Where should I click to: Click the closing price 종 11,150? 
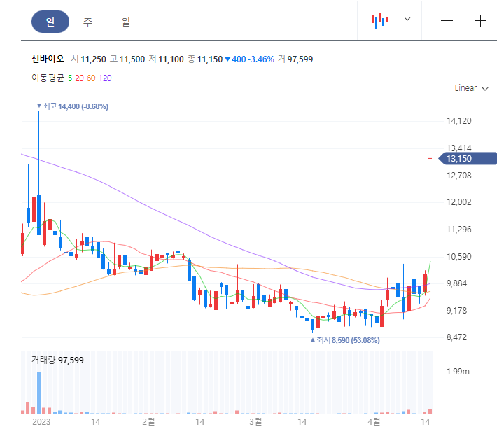click(205, 59)
